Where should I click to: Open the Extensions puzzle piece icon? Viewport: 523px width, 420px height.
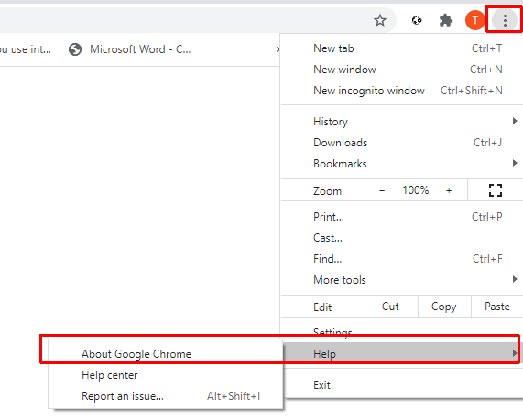click(x=446, y=21)
